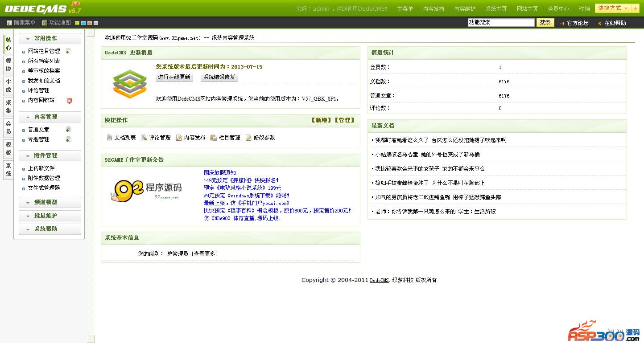This screenshot has width=644, height=343.
Task: Click into the 功能搜索 search field
Action: (501, 23)
